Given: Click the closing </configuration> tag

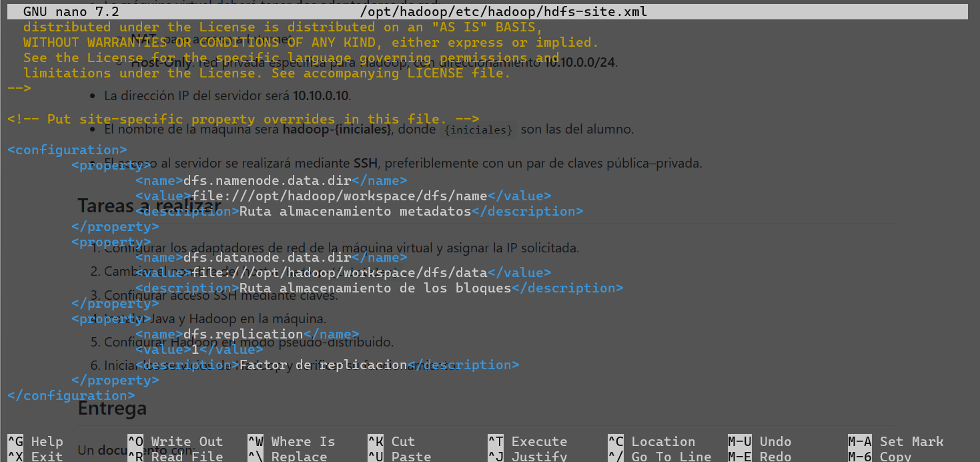Looking at the screenshot, I should tap(71, 395).
